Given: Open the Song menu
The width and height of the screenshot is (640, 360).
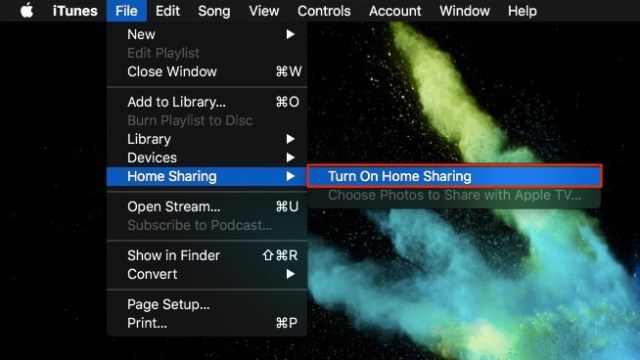Looking at the screenshot, I should 214,11.
